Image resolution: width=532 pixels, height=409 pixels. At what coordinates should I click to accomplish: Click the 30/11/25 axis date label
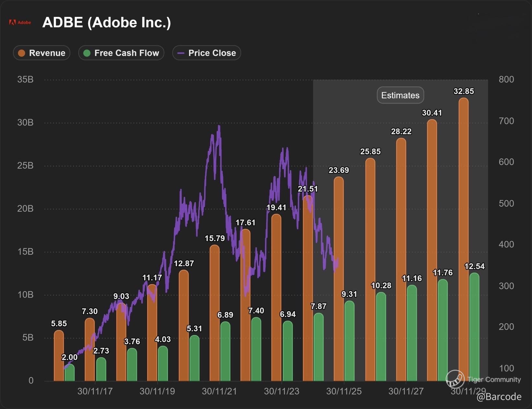pos(344,391)
